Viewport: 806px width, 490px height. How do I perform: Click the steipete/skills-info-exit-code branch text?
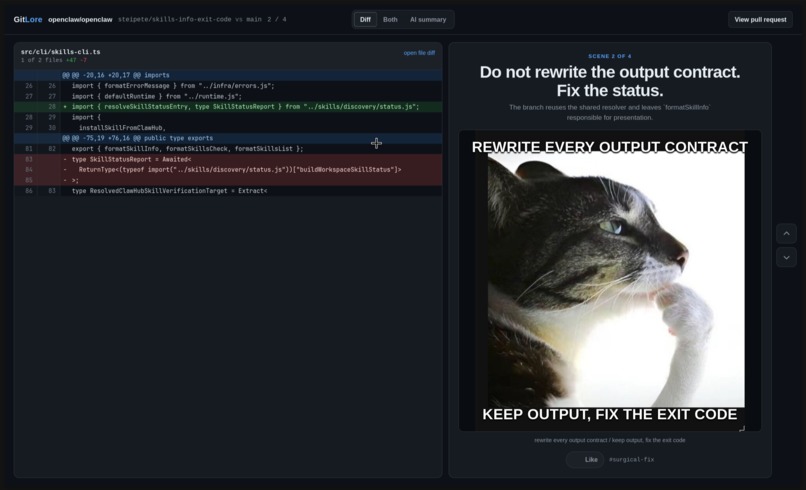pos(174,20)
